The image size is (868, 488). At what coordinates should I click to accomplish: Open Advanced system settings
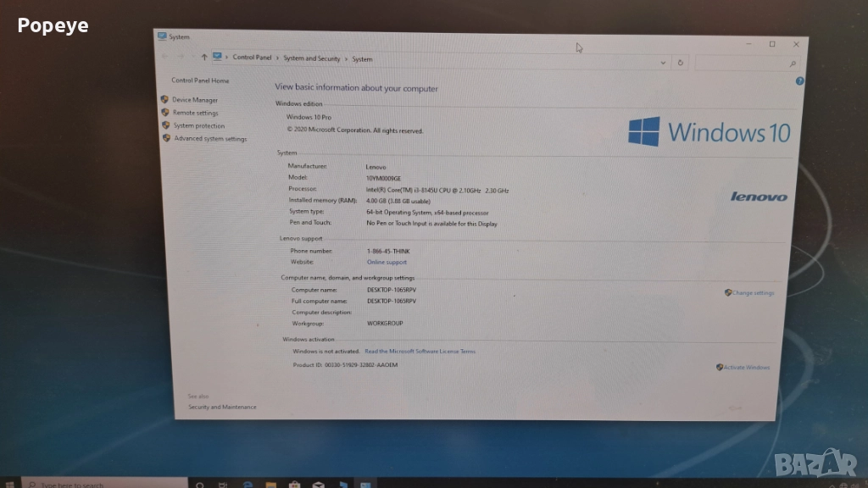pyautogui.click(x=210, y=139)
